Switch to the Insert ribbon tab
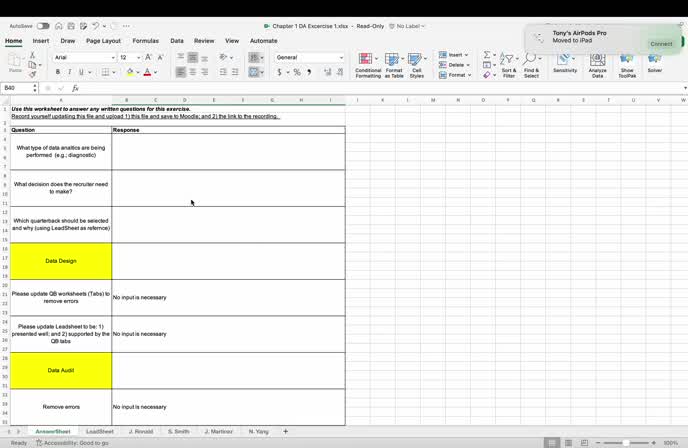The image size is (688, 448). tap(41, 41)
